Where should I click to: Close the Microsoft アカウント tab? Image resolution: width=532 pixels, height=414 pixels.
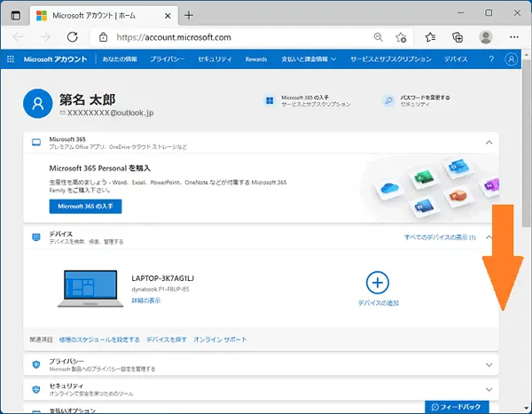point(168,16)
